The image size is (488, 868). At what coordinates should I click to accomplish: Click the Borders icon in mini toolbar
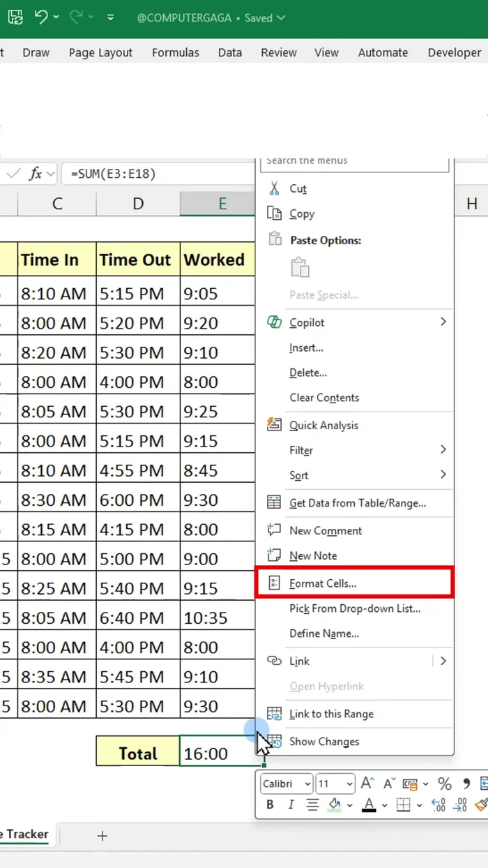[402, 805]
